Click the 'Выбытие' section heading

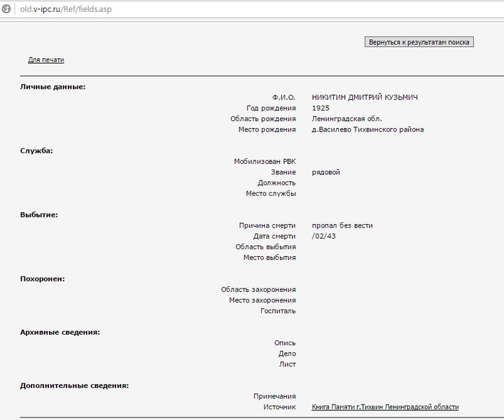tap(38, 215)
